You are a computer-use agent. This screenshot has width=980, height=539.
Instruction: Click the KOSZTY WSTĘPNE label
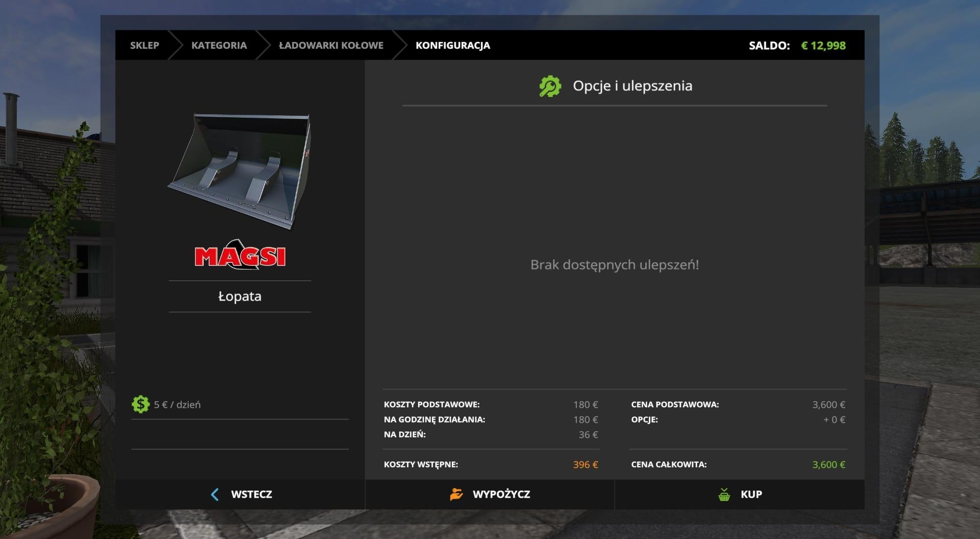click(x=421, y=464)
